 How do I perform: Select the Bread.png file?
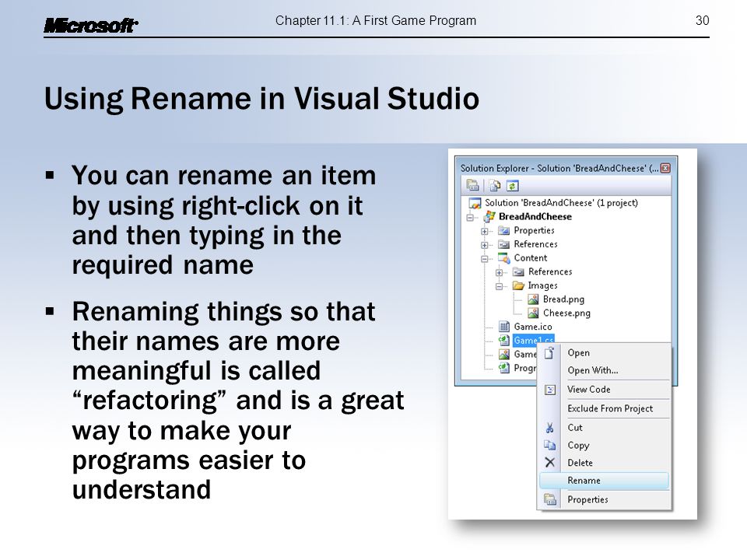(x=563, y=299)
